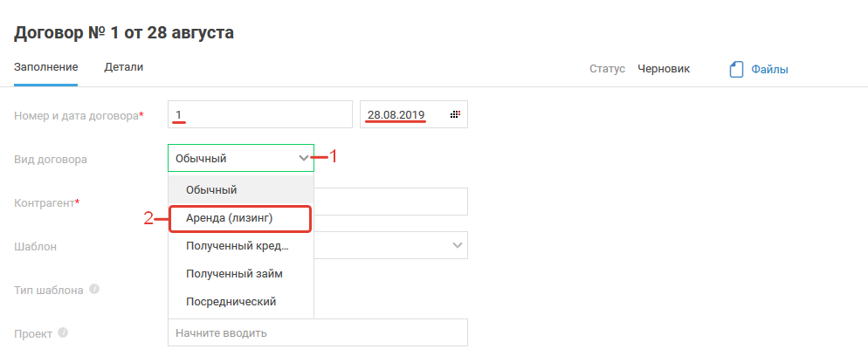Open the calendar date picker icon
Screen dimensions: 868x356
point(455,115)
